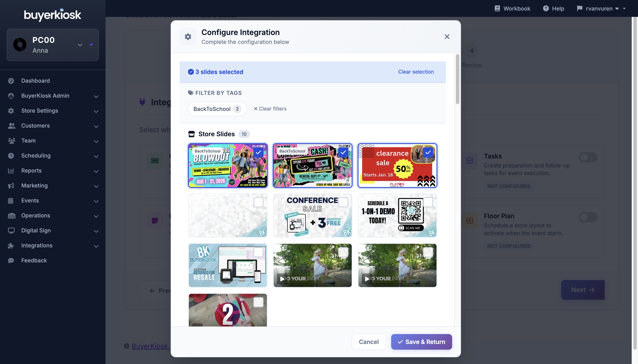
Task: Open the Scheduling sidebar menu
Action: point(53,155)
